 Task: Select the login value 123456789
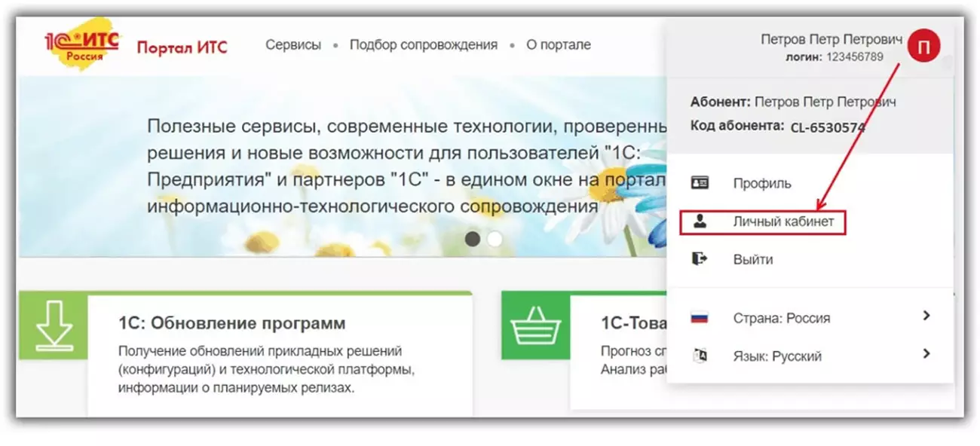(x=855, y=57)
